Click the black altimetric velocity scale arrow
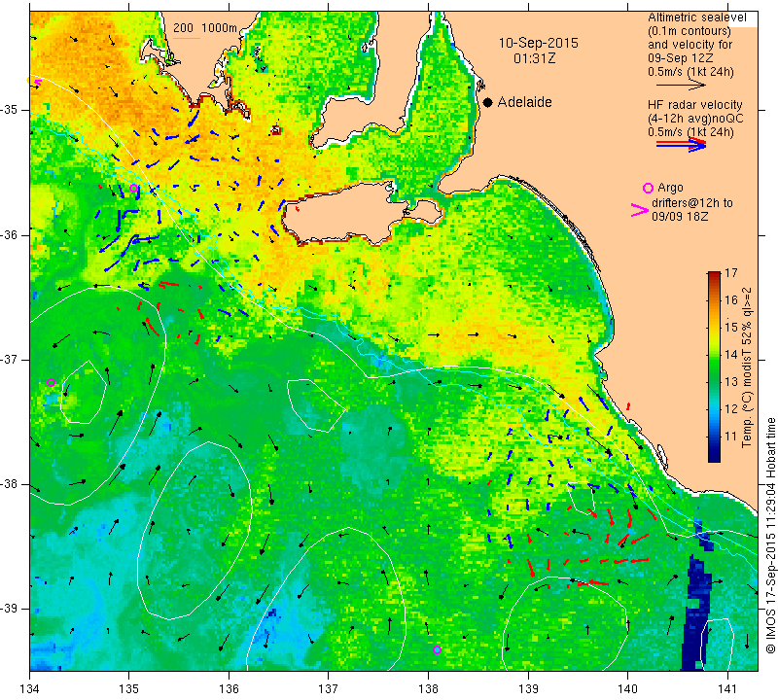Image resolution: width=778 pixels, height=700 pixels. (681, 86)
